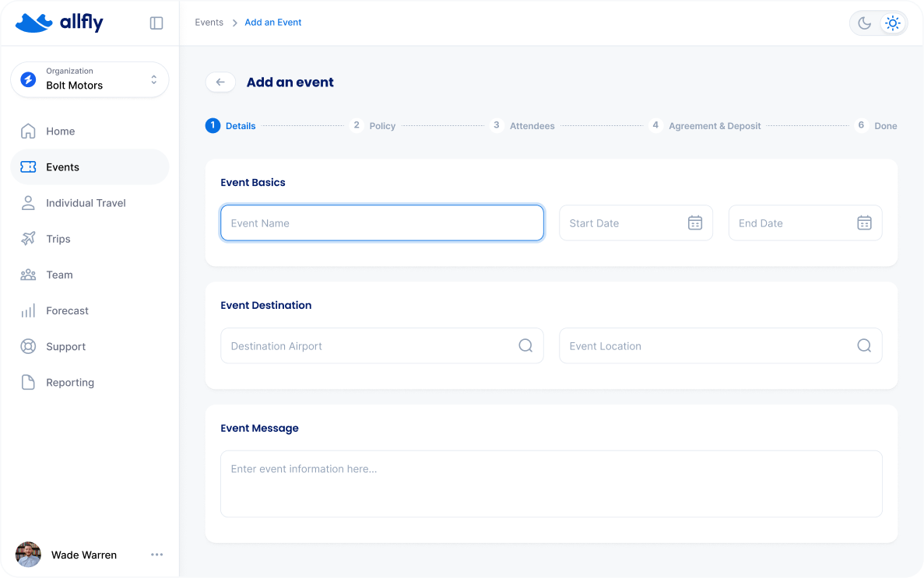Switch to dark mode using moon toggle
This screenshot has height=578, width=924.
[x=864, y=23]
